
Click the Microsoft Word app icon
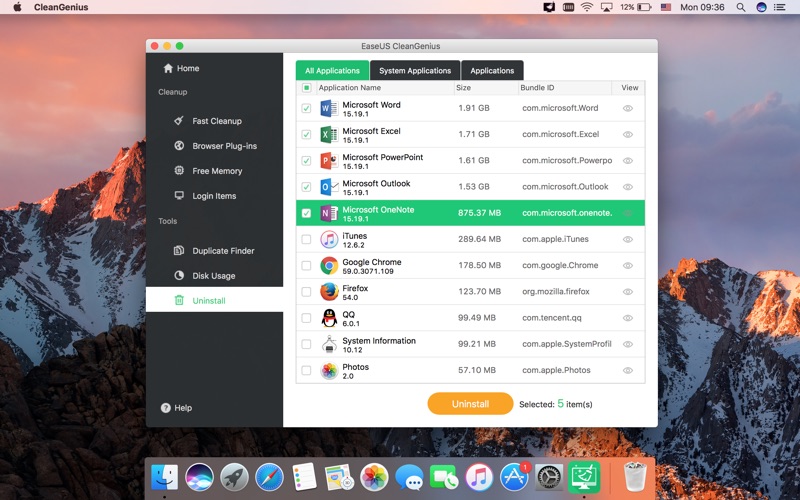[x=329, y=108]
